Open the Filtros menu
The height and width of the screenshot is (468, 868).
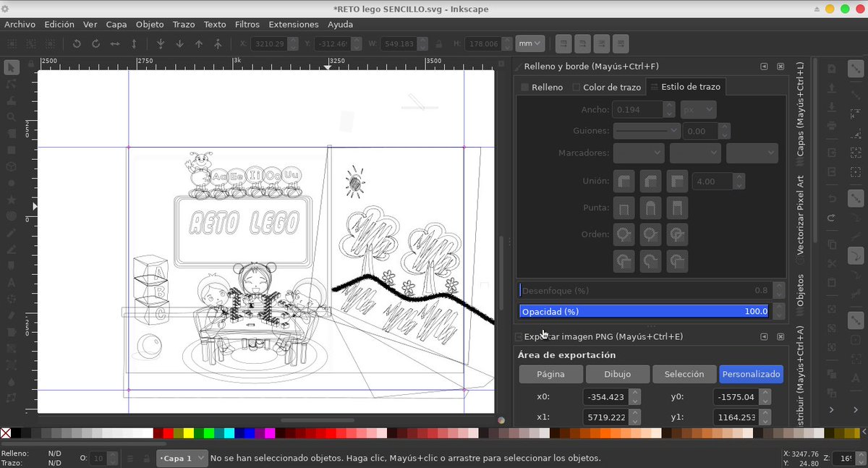(x=247, y=24)
